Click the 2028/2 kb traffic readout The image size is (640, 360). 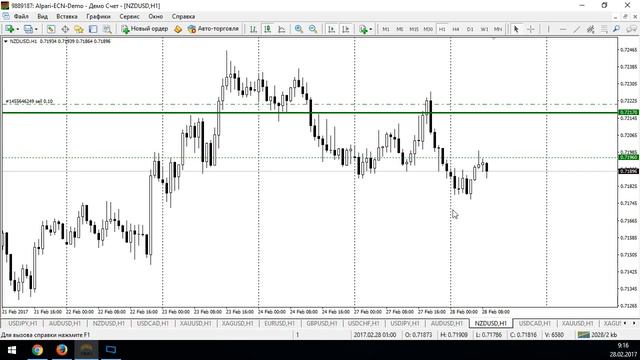tap(604, 335)
